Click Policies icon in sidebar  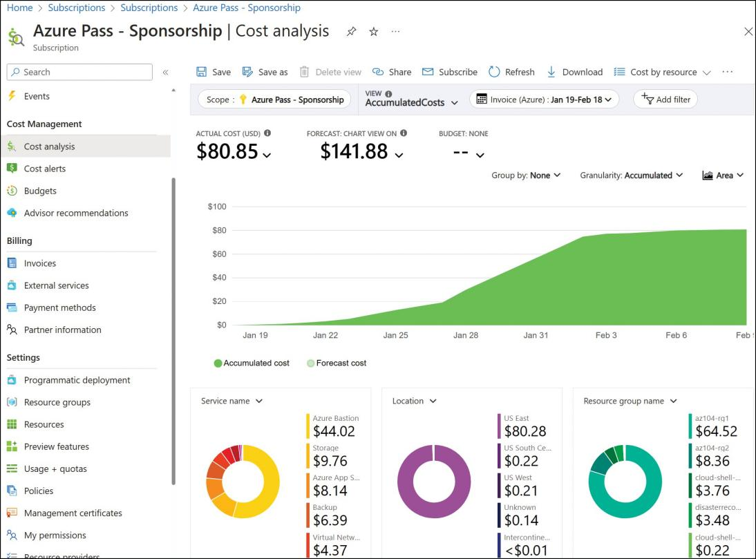point(12,491)
